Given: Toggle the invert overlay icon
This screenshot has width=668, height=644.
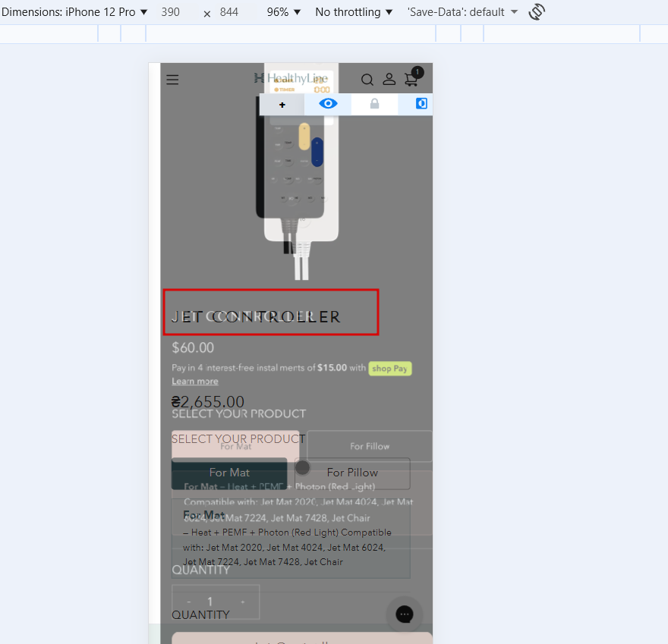Looking at the screenshot, I should pyautogui.click(x=421, y=103).
